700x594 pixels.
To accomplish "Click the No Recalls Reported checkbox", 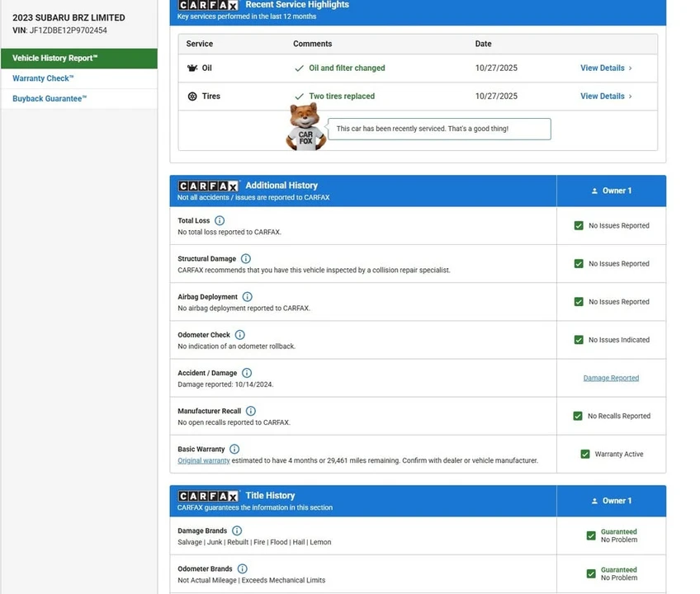I will point(578,416).
